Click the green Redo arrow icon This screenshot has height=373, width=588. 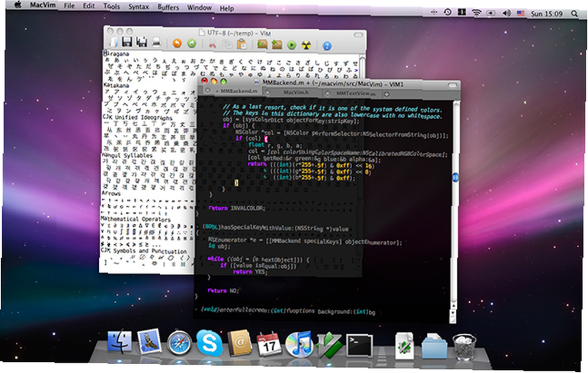(192, 43)
